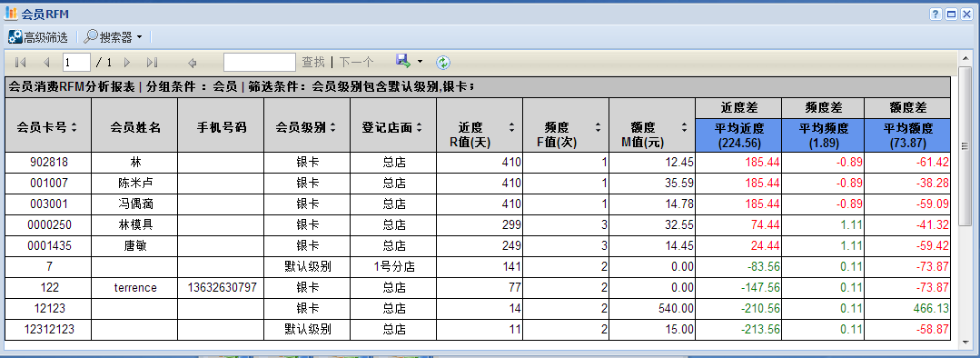Open 高级筛选 advanced filter
The width and height of the screenshot is (980, 358).
click(38, 37)
